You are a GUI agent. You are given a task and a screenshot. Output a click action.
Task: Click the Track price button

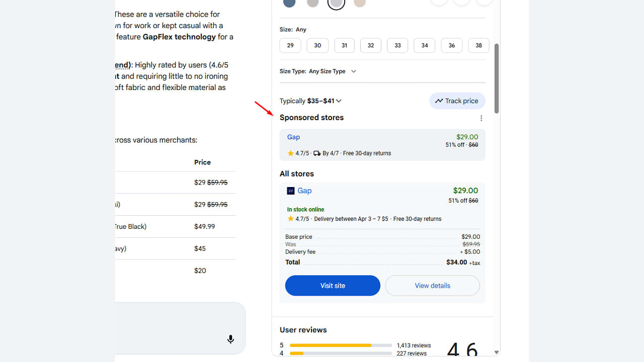pyautogui.click(x=457, y=101)
